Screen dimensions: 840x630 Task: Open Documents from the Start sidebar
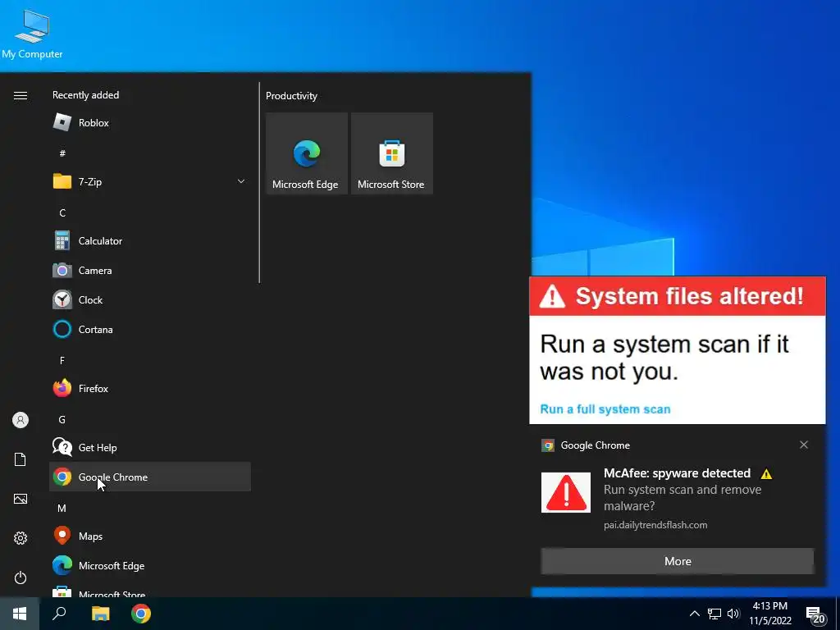click(x=21, y=459)
